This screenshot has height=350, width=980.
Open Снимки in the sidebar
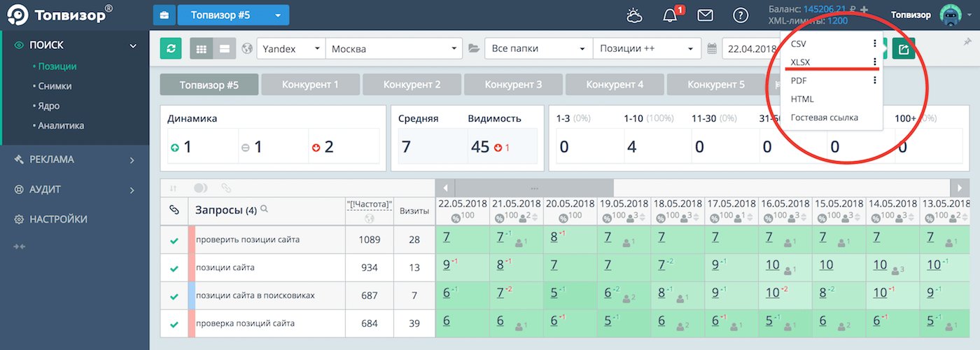click(x=55, y=86)
